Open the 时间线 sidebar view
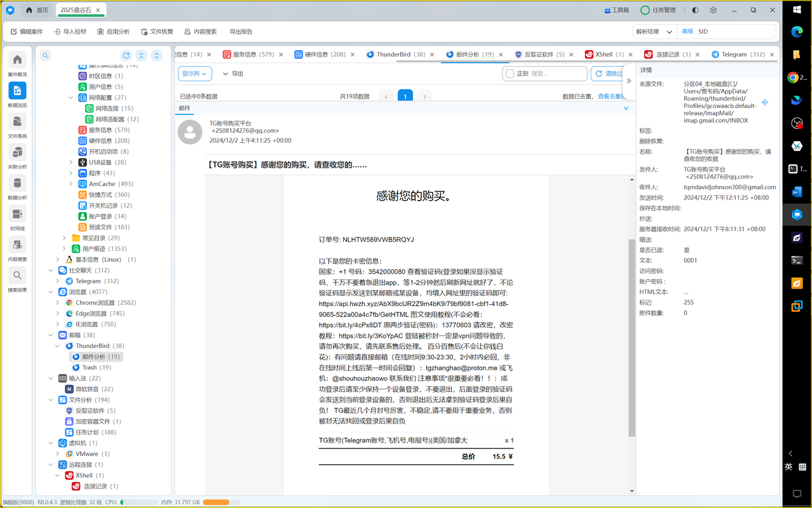The width and height of the screenshot is (812, 508). coord(17,218)
